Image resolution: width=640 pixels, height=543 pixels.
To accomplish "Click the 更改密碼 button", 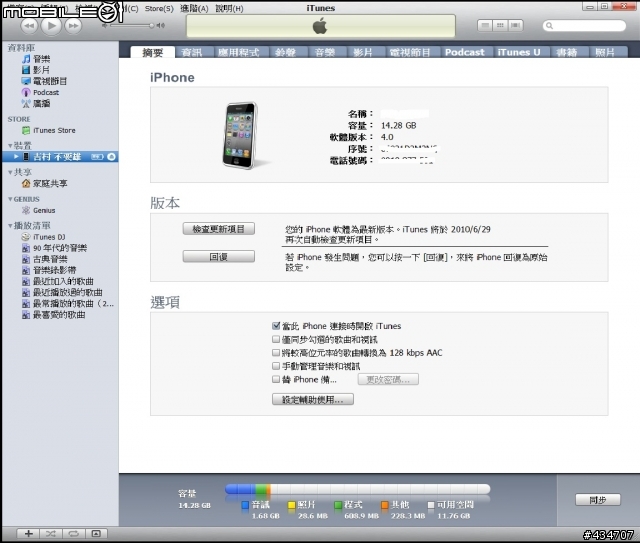I will (x=388, y=380).
